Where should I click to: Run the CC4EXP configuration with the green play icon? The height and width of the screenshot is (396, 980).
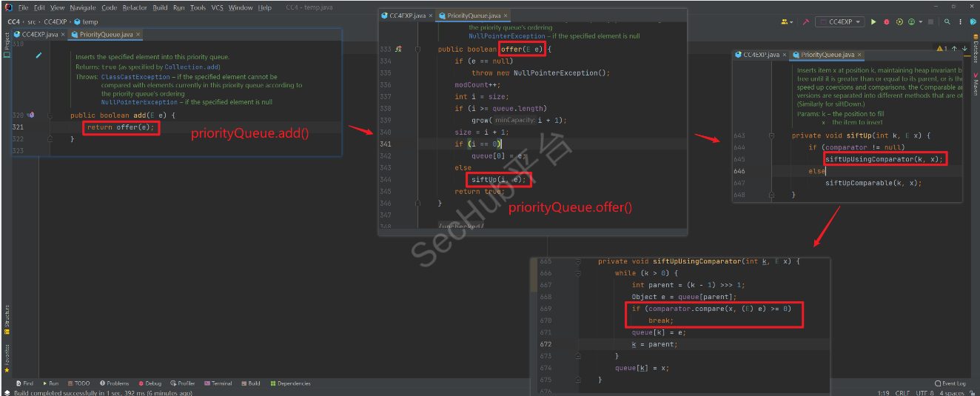(873, 22)
